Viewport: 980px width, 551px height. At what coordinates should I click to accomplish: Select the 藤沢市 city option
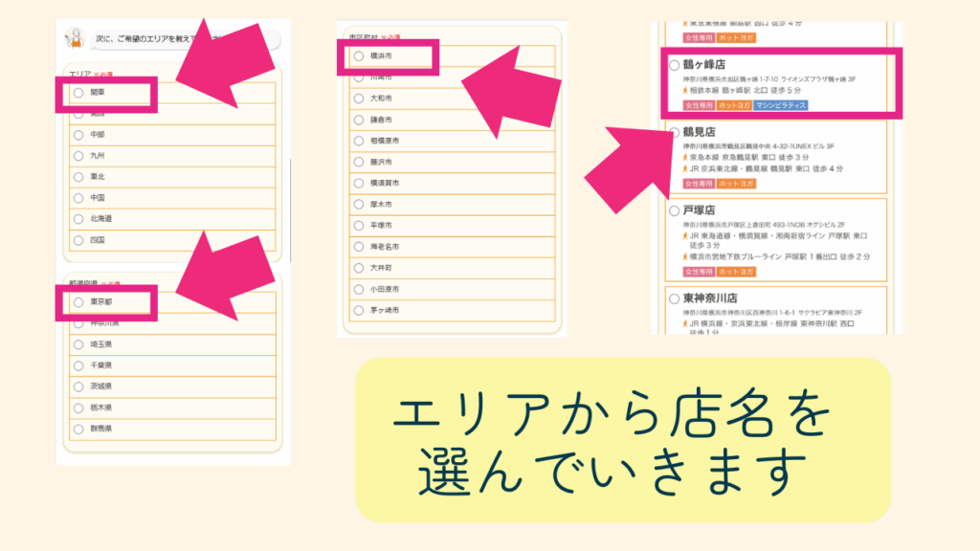[x=358, y=162]
